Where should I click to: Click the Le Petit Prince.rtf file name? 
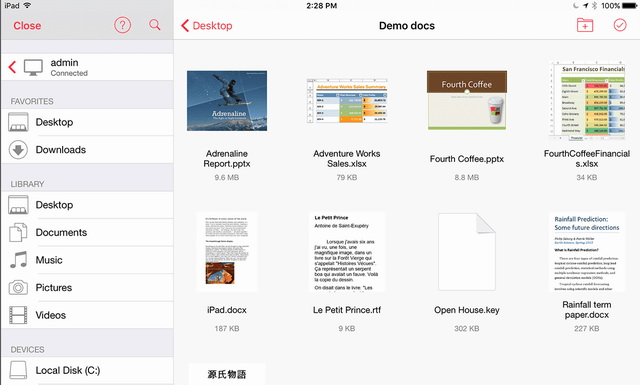[347, 310]
